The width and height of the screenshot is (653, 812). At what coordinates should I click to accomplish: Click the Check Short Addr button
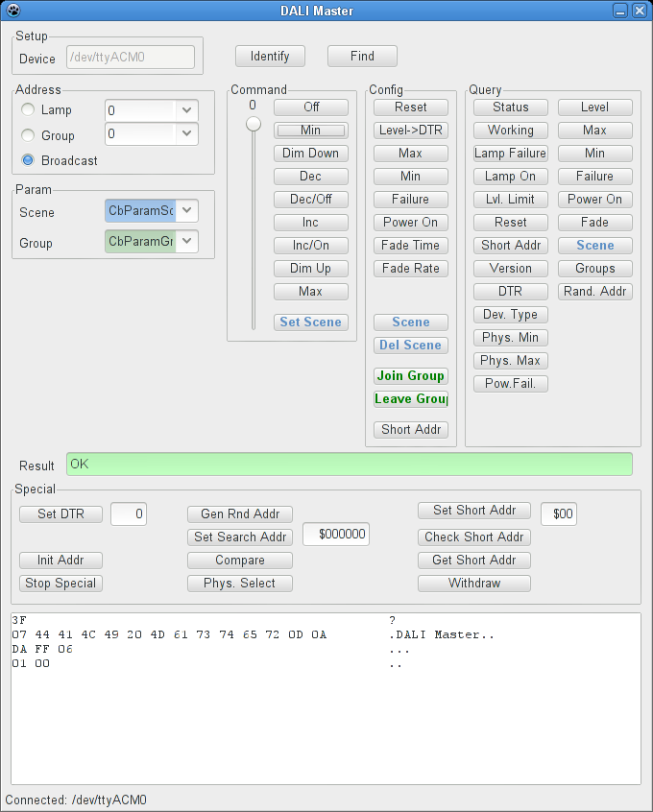[474, 537]
